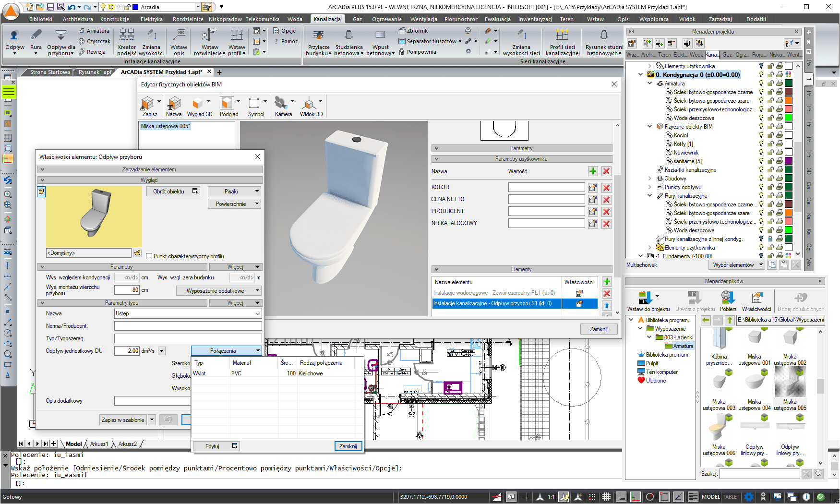Click the Rysunek studni betonowych tool
Screen dimensions: 840x504
coord(604,42)
